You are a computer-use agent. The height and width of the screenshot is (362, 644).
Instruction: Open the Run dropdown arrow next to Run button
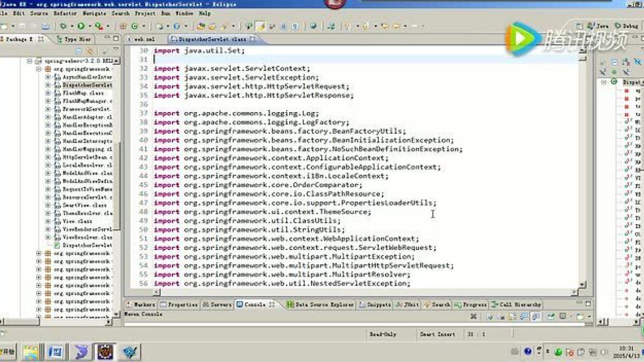pyautogui.click(x=89, y=26)
